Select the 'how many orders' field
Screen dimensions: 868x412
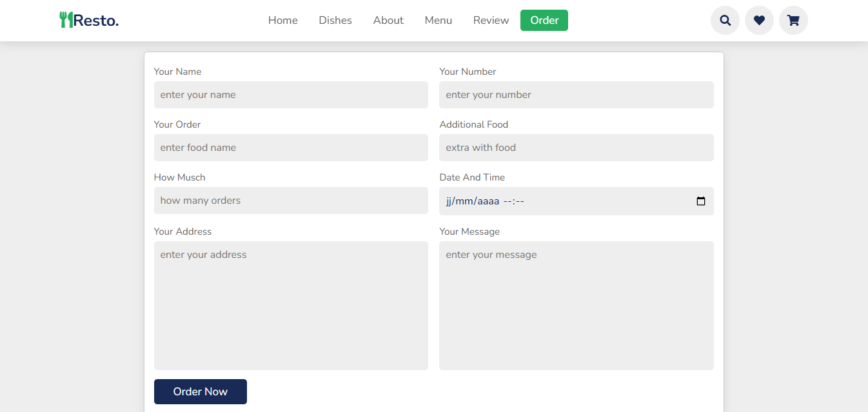click(x=291, y=201)
